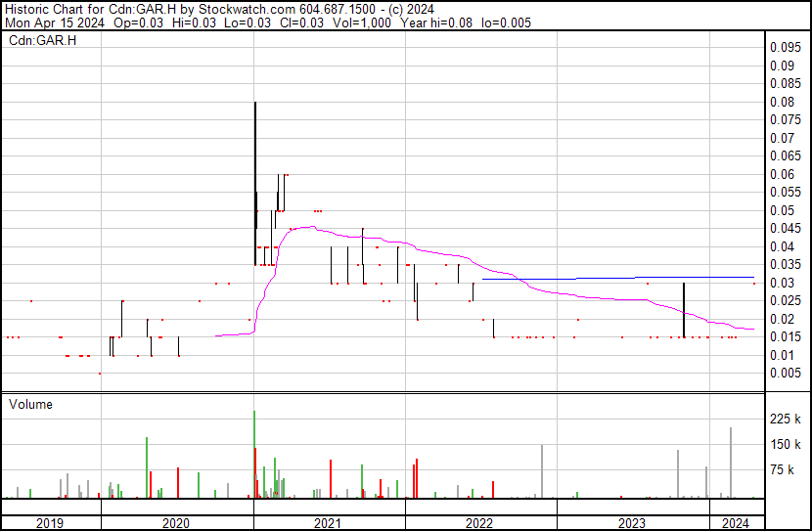Click the tall green volume bar in 2020
Viewport: 812px width, 531px height.
(147, 467)
